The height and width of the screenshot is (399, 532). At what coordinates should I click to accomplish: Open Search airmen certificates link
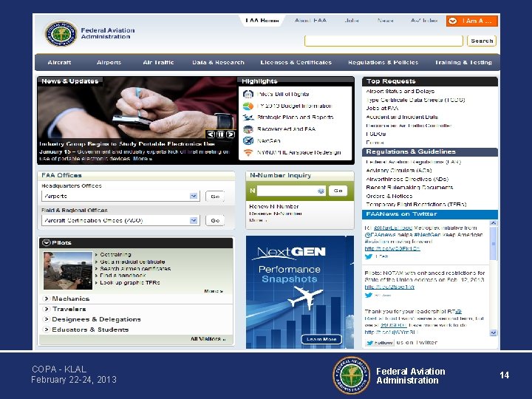135,269
